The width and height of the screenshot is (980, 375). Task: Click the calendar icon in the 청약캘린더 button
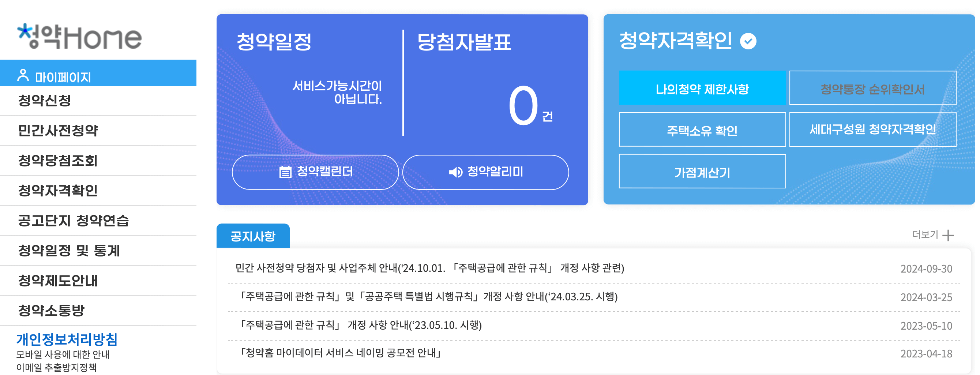(285, 172)
